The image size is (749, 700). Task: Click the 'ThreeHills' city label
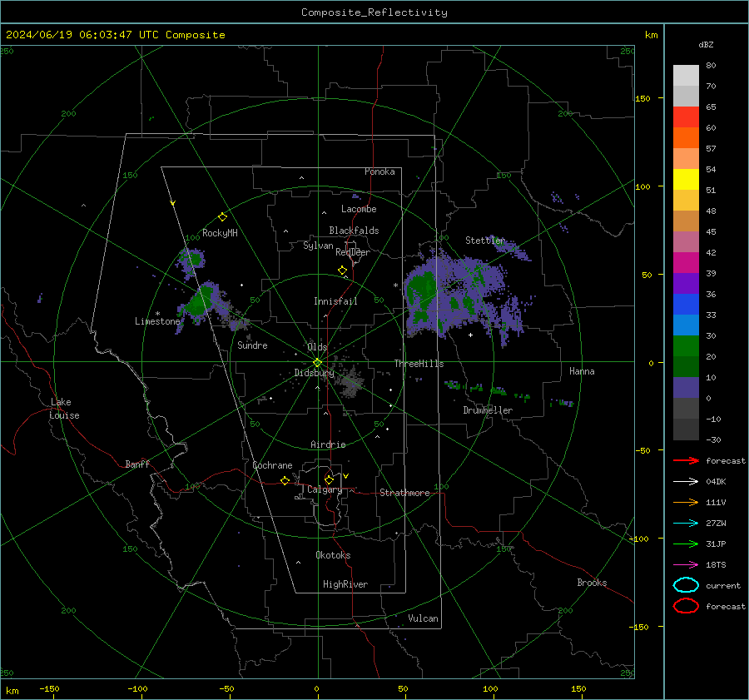[x=419, y=364]
